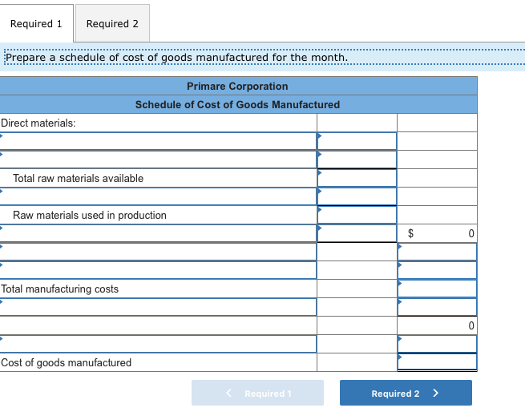Click the 'Prepare a schedule of cost' instruction text

tap(176, 57)
